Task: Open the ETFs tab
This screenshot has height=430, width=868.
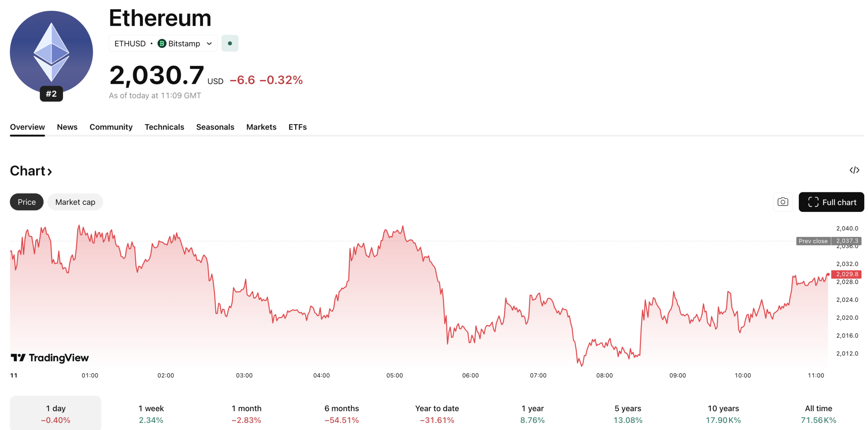Action: coord(298,127)
